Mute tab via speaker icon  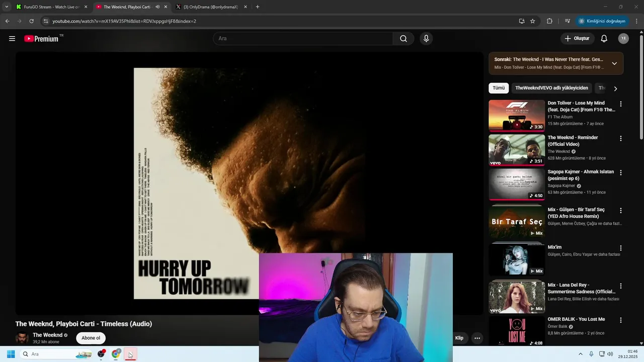(157, 7)
